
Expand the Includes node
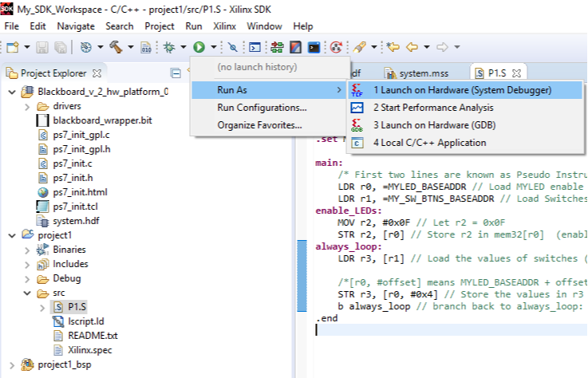(27, 265)
